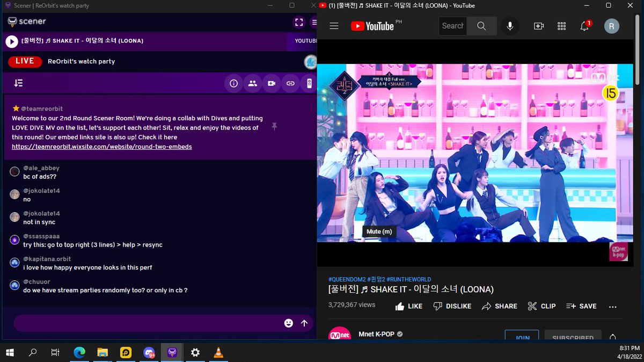Screen dimensions: 644x362
Task: Open the Windows Start menu
Action: (x=10, y=352)
